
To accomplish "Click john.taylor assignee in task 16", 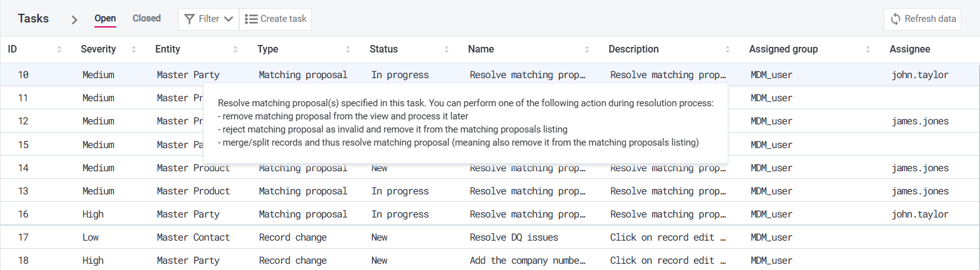I will click(919, 214).
